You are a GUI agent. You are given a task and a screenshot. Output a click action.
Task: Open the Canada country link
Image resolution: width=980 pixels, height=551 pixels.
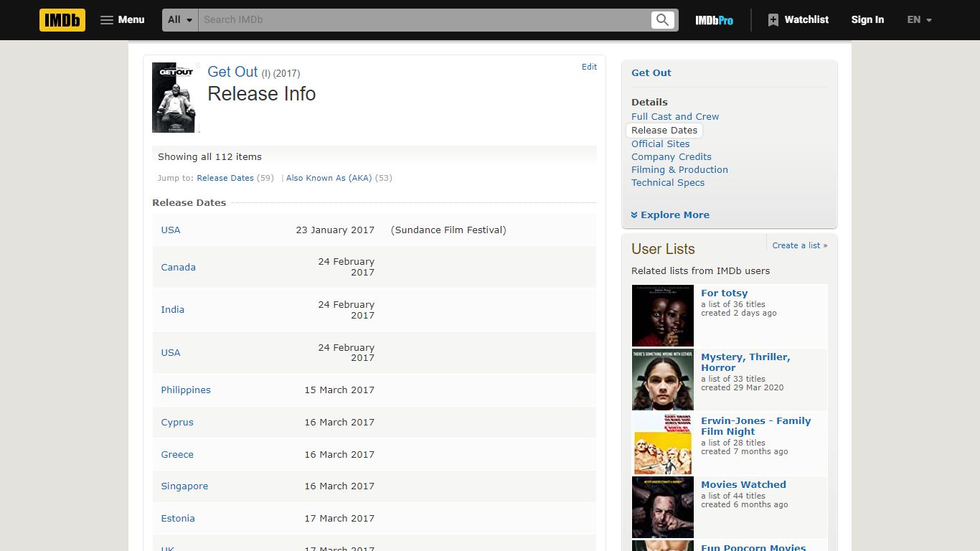(178, 268)
